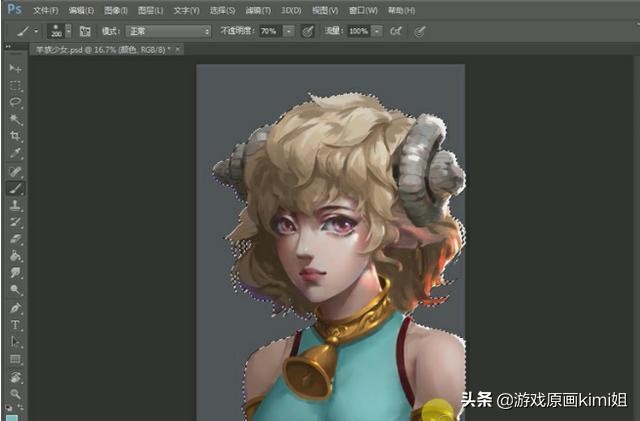This screenshot has height=421, width=640.
Task: Select the Rectangle shape tool
Action: pyautogui.click(x=15, y=359)
